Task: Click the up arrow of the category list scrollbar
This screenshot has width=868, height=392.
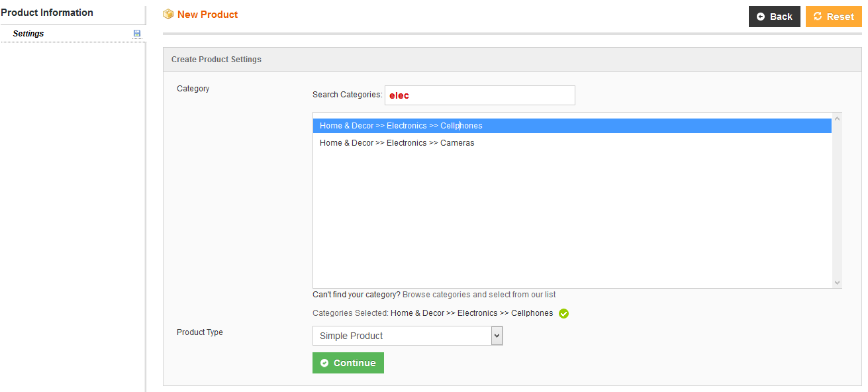Action: click(836, 117)
